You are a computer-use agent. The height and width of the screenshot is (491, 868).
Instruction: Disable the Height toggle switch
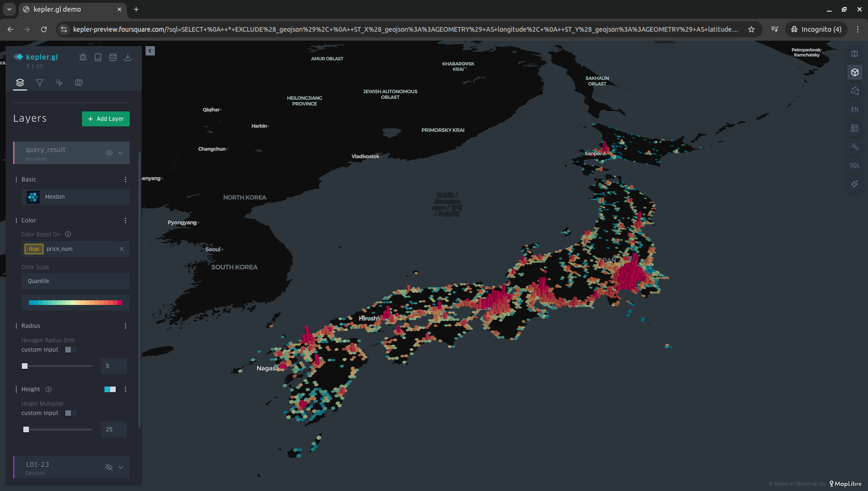110,389
